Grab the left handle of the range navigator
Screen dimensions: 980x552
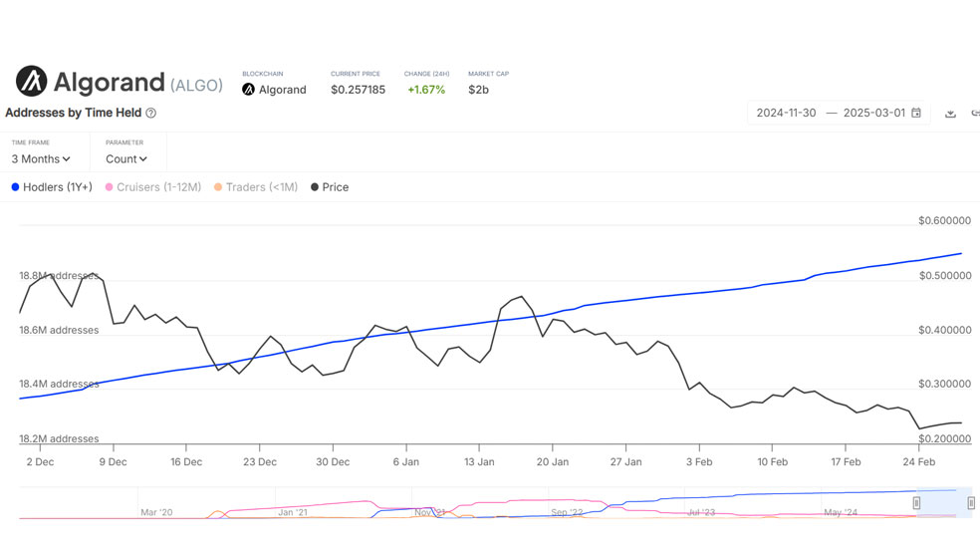click(916, 502)
